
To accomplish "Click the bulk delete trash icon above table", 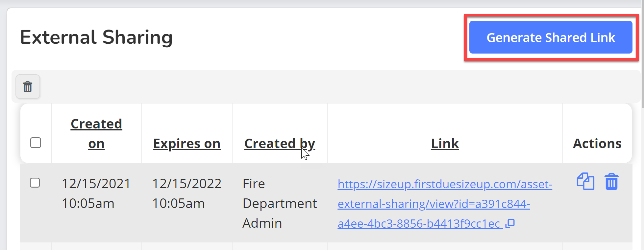I will tap(28, 87).
